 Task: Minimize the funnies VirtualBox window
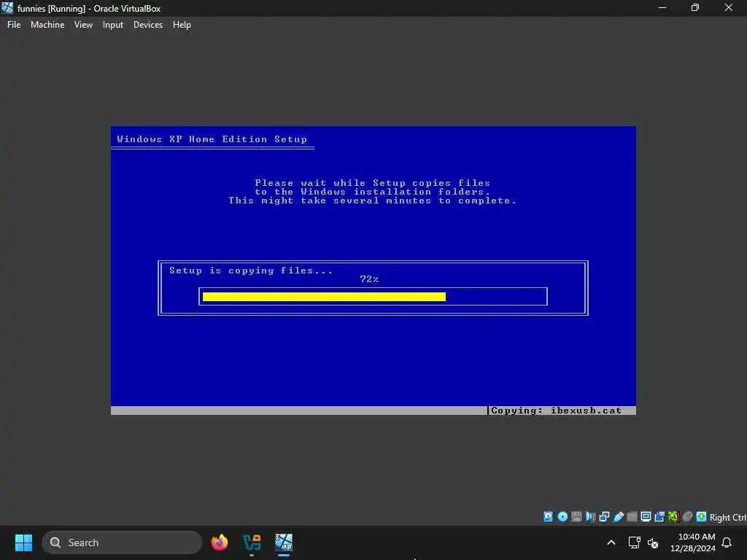(x=662, y=7)
